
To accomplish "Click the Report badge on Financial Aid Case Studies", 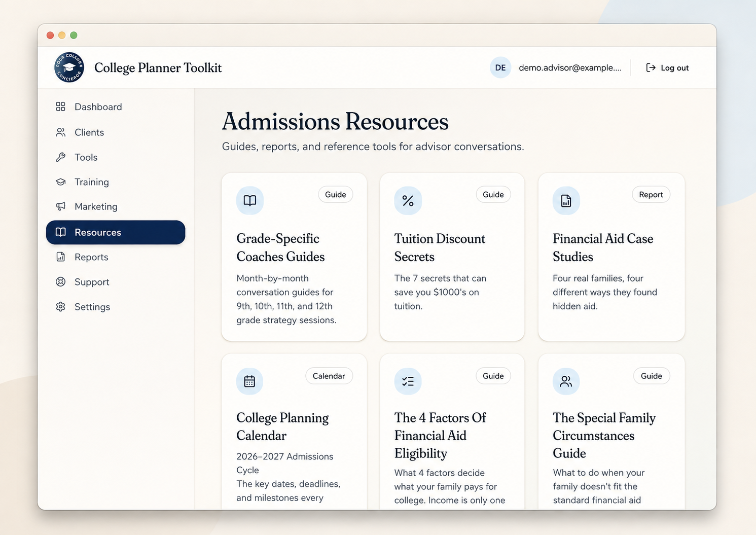I will (x=651, y=195).
